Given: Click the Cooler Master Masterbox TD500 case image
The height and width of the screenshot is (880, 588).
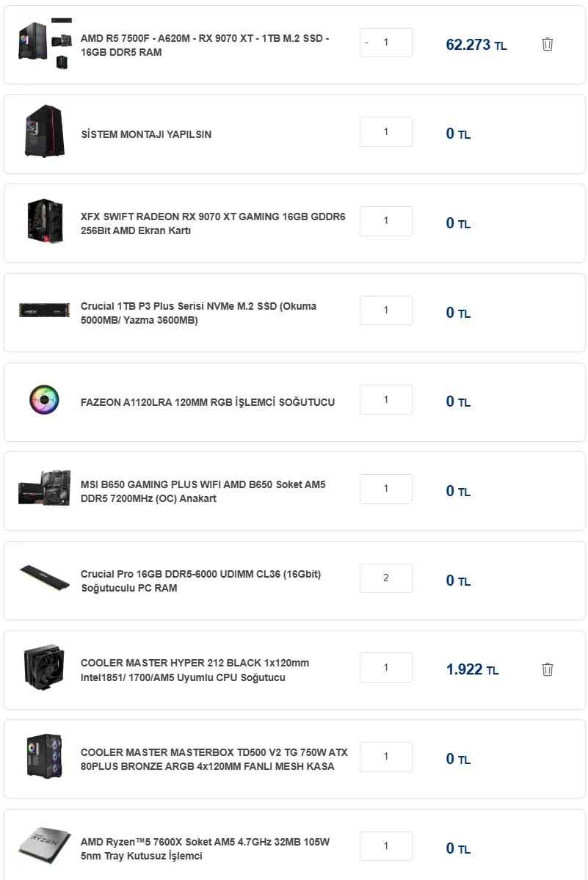Looking at the screenshot, I should (x=44, y=757).
